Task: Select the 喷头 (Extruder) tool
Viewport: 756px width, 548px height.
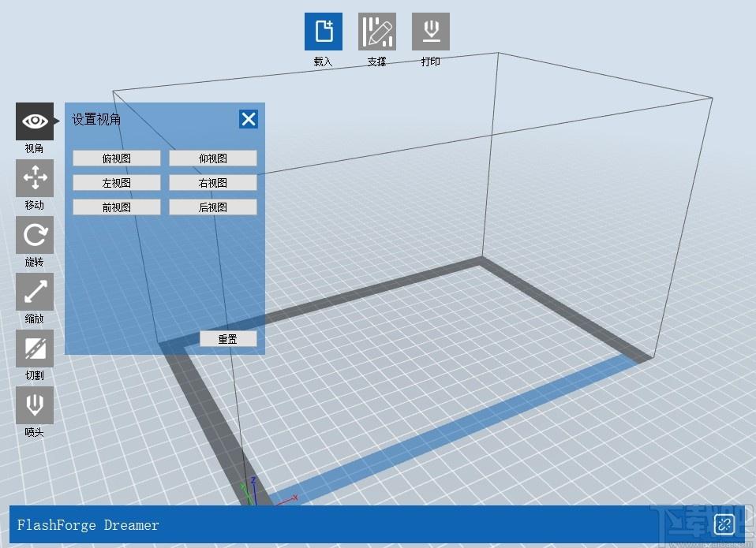Action: (35, 405)
